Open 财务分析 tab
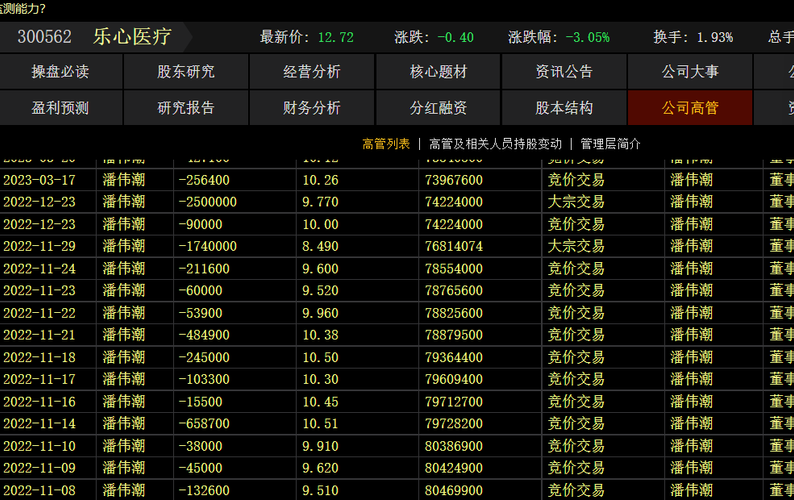This screenshot has height=500, width=794. click(x=312, y=108)
